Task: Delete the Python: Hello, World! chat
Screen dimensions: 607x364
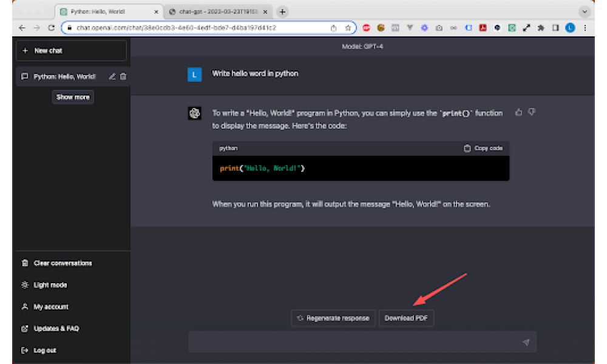Action: pos(123,76)
